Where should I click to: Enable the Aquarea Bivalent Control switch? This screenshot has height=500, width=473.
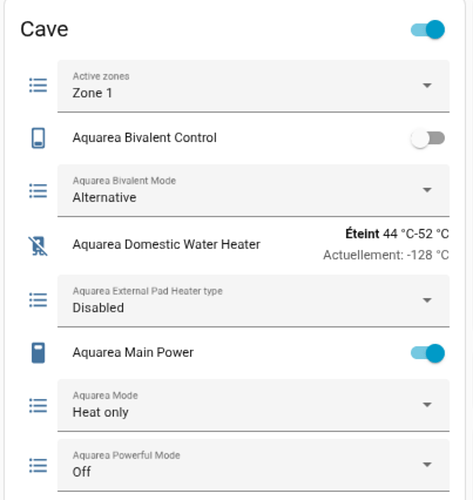pos(428,138)
